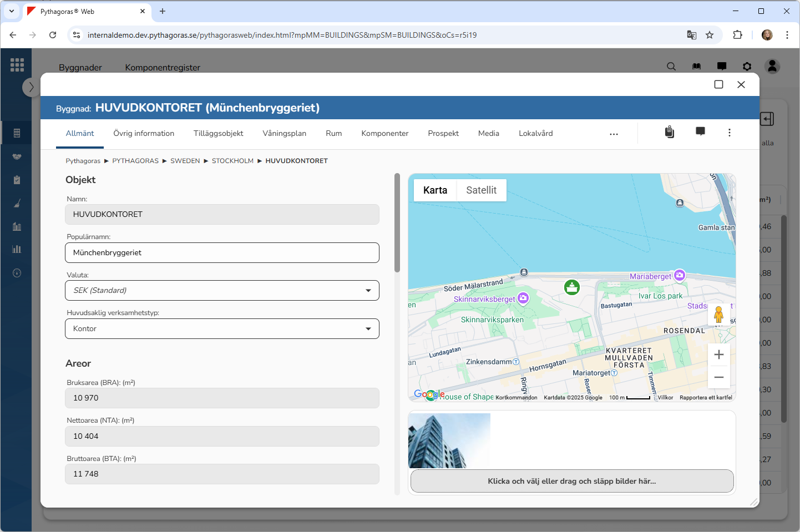
Task: Open the comments icon in dialog toolbar
Action: 700,132
